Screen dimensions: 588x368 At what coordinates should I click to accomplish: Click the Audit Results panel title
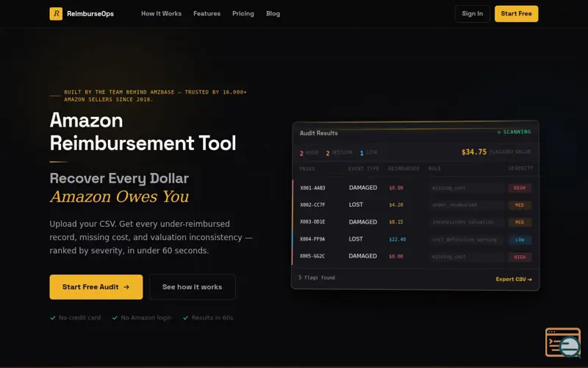(319, 133)
